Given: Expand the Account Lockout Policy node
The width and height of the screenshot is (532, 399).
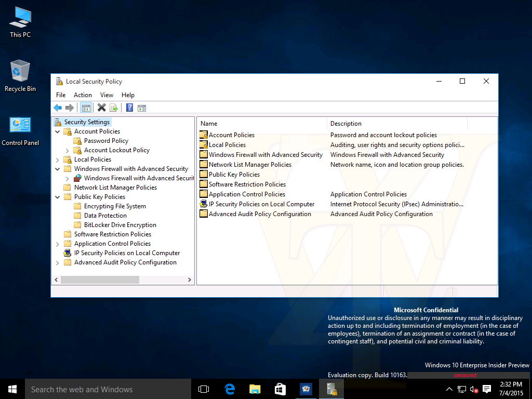Looking at the screenshot, I should 67,150.
